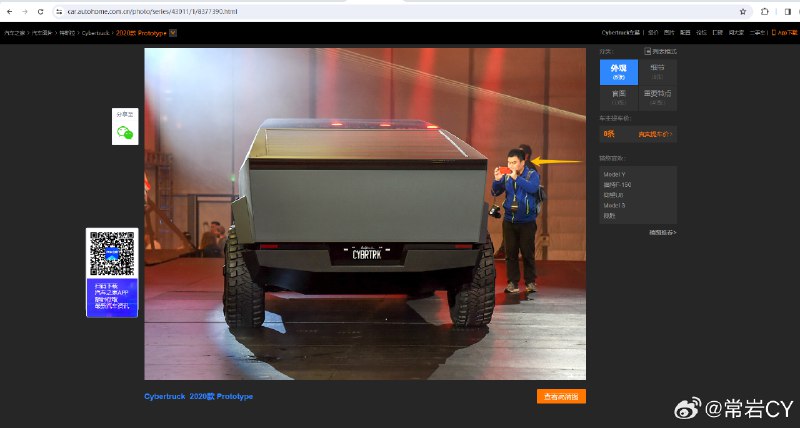Open the last related car link below Model 3

pos(609,216)
